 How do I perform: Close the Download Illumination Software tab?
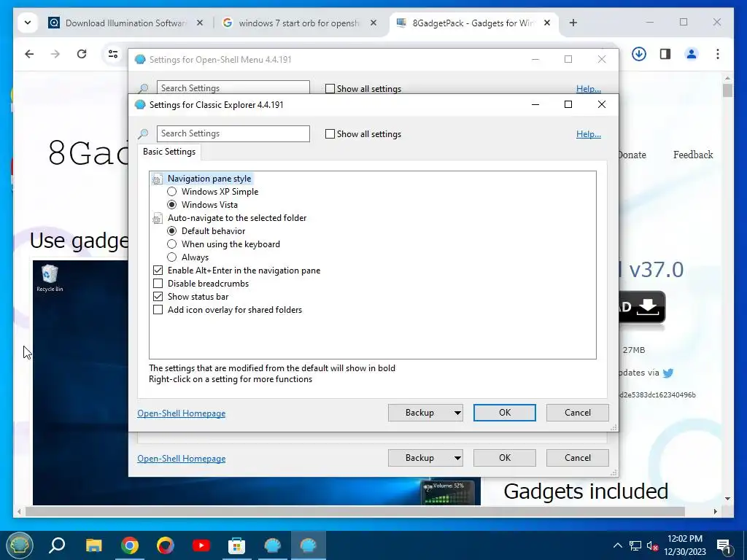(x=200, y=23)
